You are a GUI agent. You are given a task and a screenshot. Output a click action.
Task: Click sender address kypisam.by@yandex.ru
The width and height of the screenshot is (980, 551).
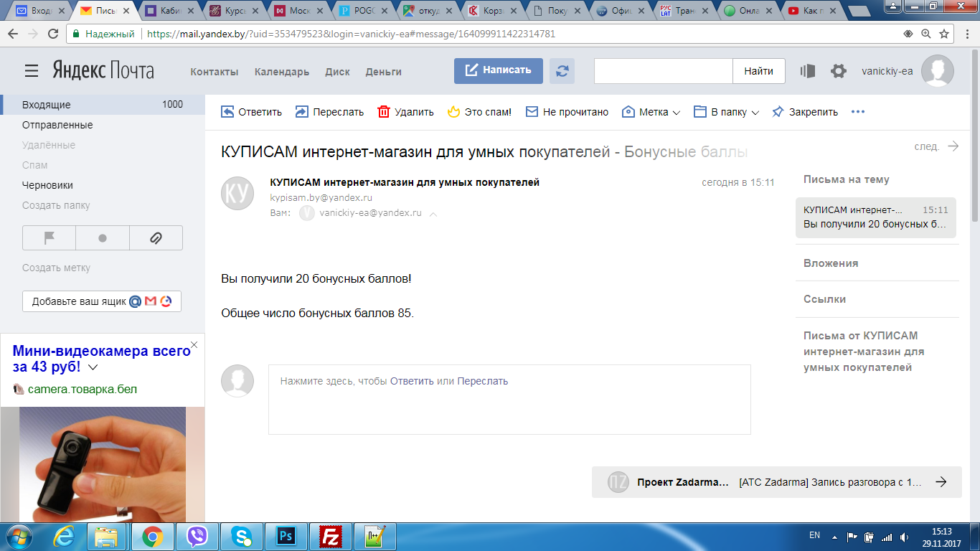(321, 197)
